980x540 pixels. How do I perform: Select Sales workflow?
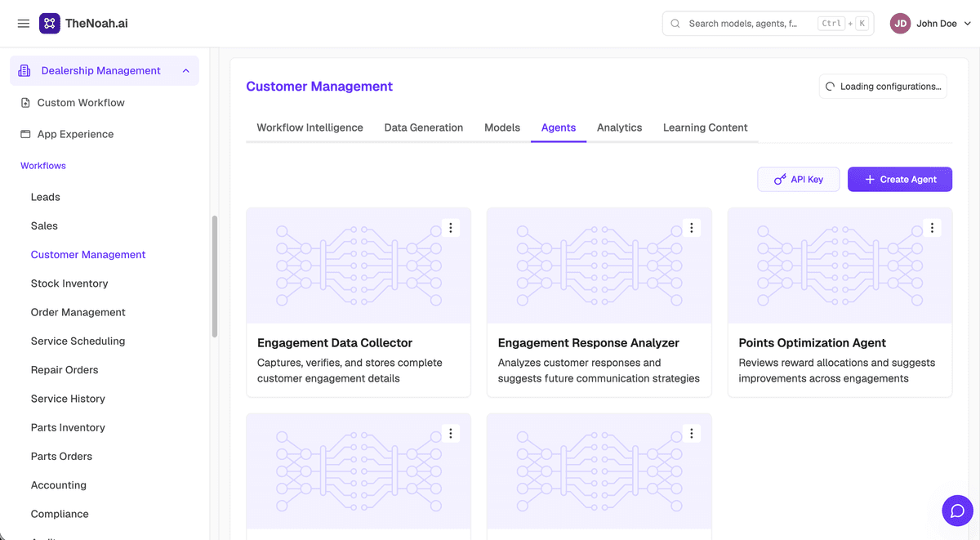click(x=44, y=225)
